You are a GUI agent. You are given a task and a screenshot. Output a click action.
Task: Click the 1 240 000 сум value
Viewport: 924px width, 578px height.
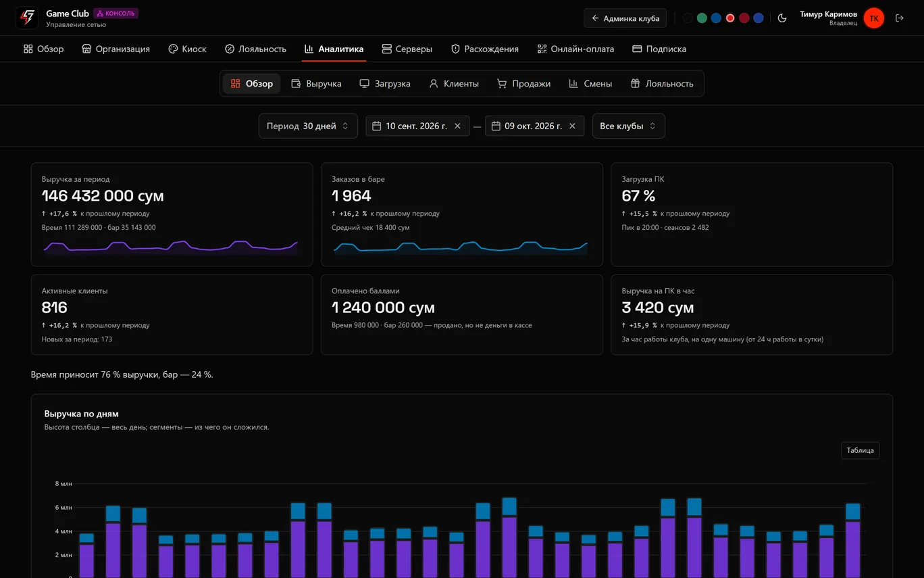[x=383, y=308]
